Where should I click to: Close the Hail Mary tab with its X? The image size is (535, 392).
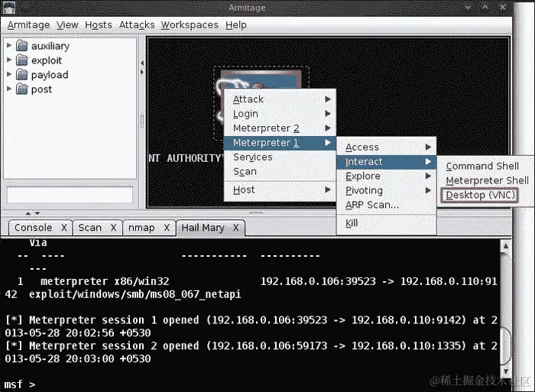[235, 228]
